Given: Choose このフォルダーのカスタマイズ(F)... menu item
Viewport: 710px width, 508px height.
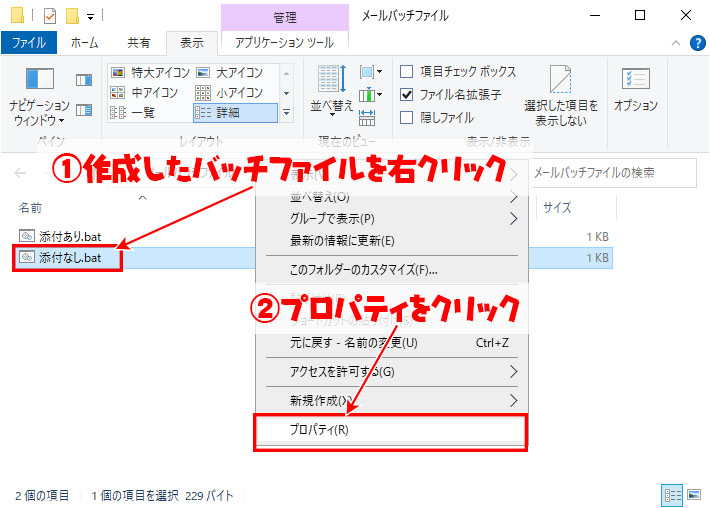Looking at the screenshot, I should 392,270.
